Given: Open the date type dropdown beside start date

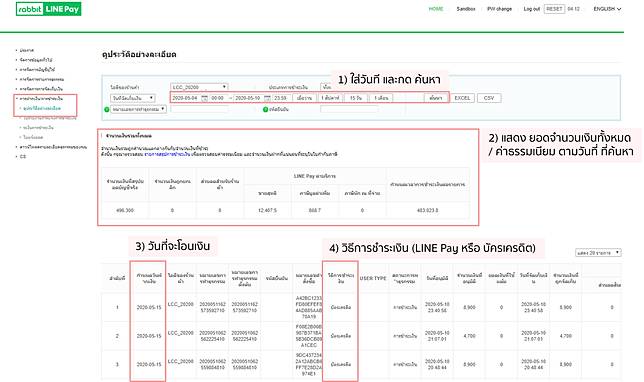Looking at the screenshot, I should [133, 98].
